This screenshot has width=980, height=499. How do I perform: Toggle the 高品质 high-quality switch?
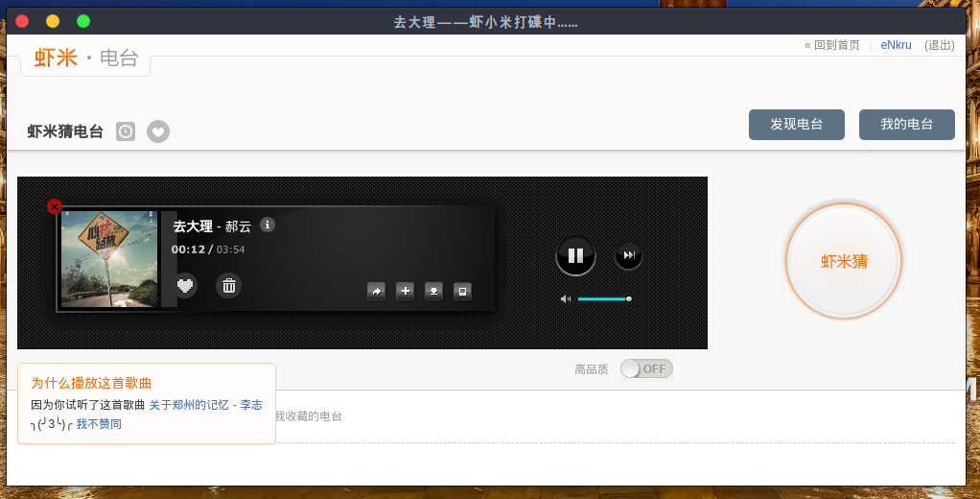pyautogui.click(x=647, y=368)
